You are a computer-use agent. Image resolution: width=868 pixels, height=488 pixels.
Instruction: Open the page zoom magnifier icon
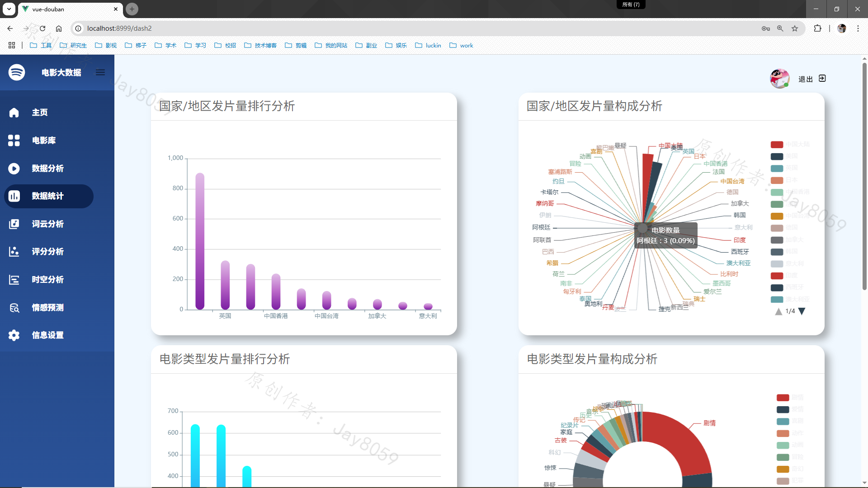(780, 28)
